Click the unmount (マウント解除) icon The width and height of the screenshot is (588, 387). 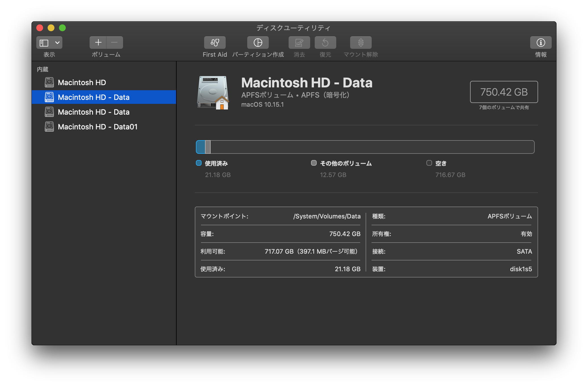point(361,43)
